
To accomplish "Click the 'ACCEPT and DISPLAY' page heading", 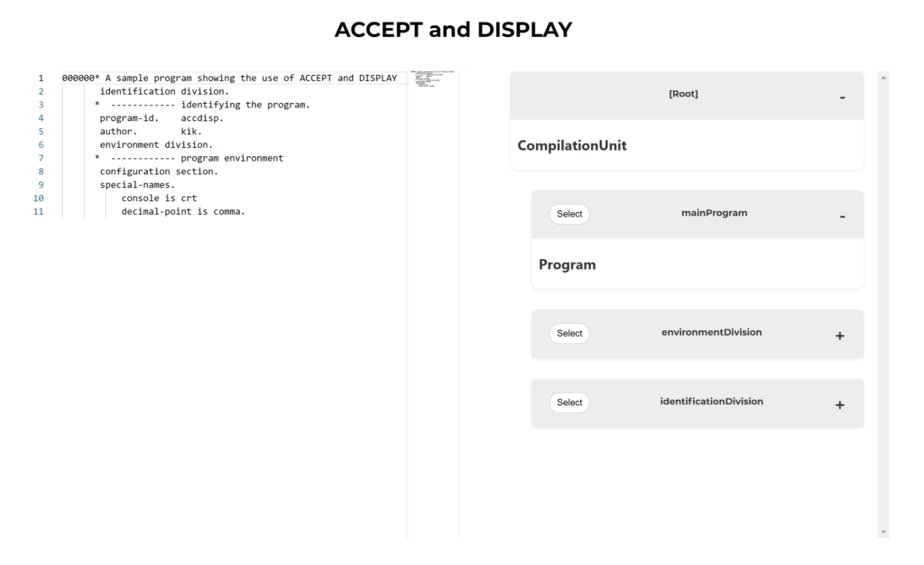I will pos(453,29).
